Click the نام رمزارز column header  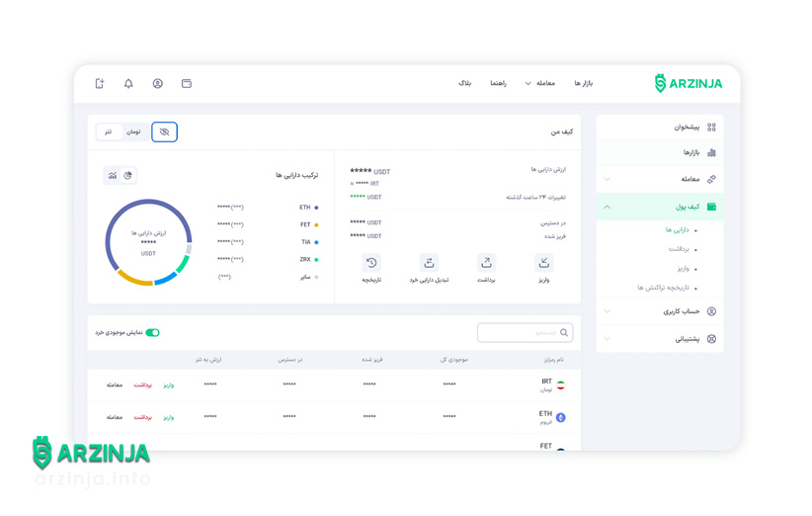click(553, 360)
